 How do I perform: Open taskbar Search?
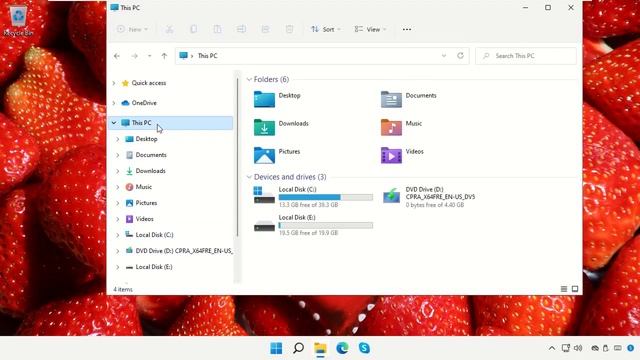pyautogui.click(x=298, y=348)
